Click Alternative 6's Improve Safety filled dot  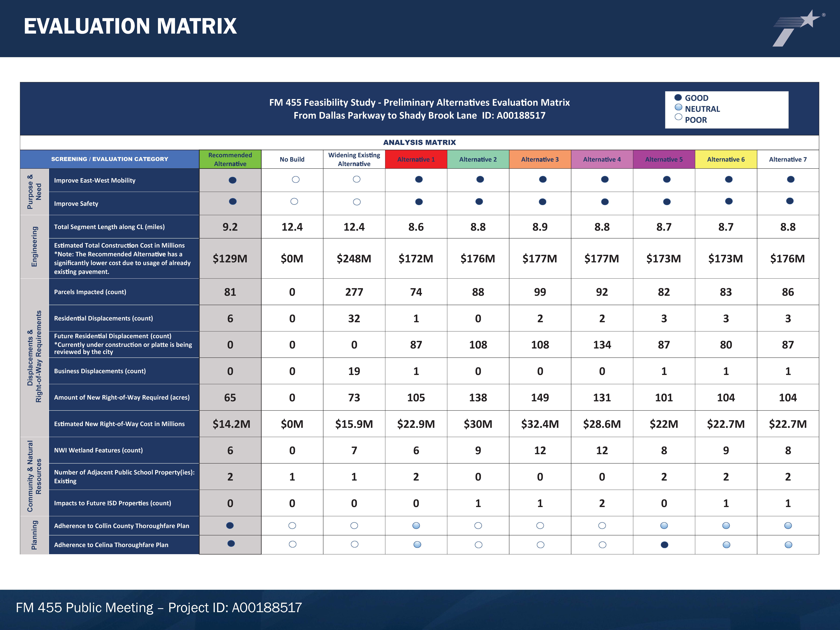click(x=729, y=201)
